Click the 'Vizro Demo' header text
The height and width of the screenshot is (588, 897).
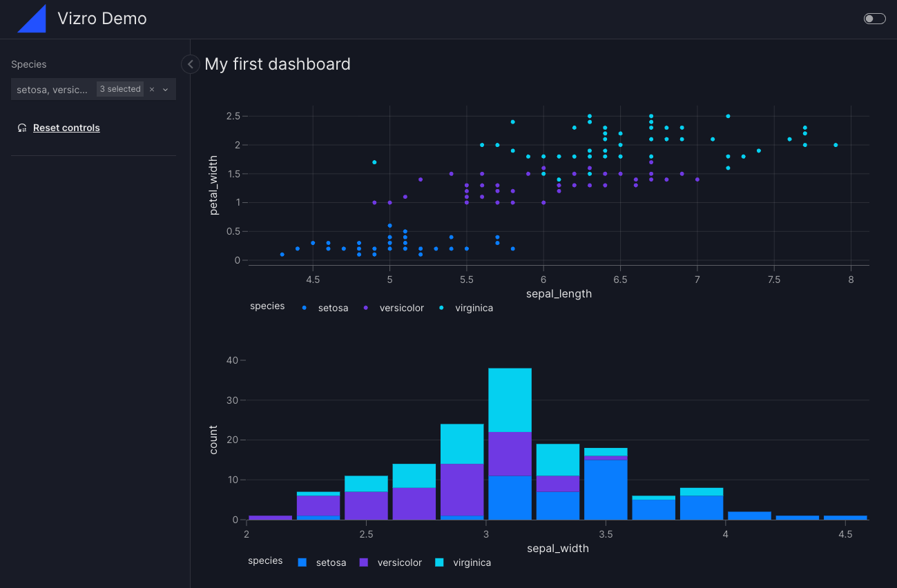pos(102,19)
